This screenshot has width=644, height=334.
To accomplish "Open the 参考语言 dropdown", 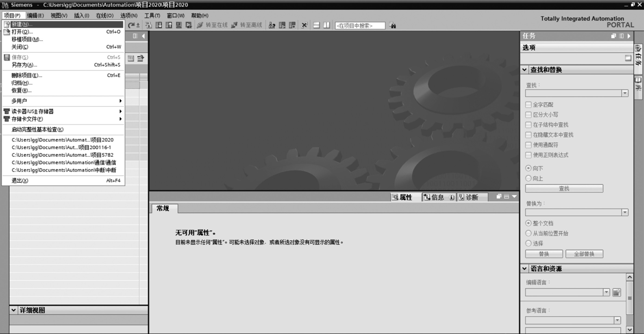I will tap(617, 320).
